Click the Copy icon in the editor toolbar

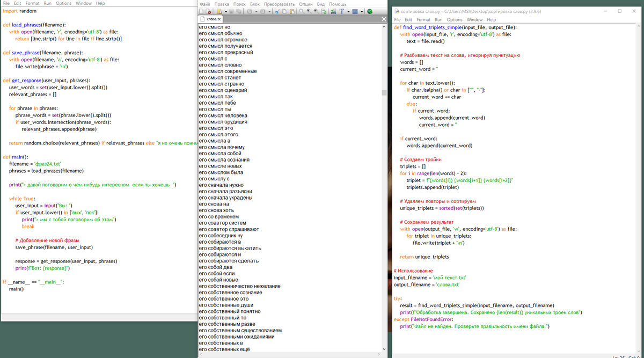(x=284, y=11)
